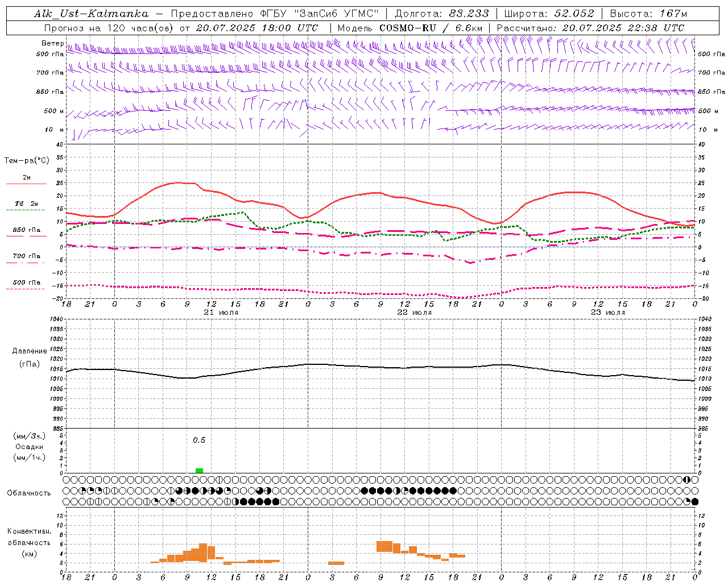728x582 pixels.
Task: Click the "Td 2м" dew point legend label
Action: (x=26, y=203)
